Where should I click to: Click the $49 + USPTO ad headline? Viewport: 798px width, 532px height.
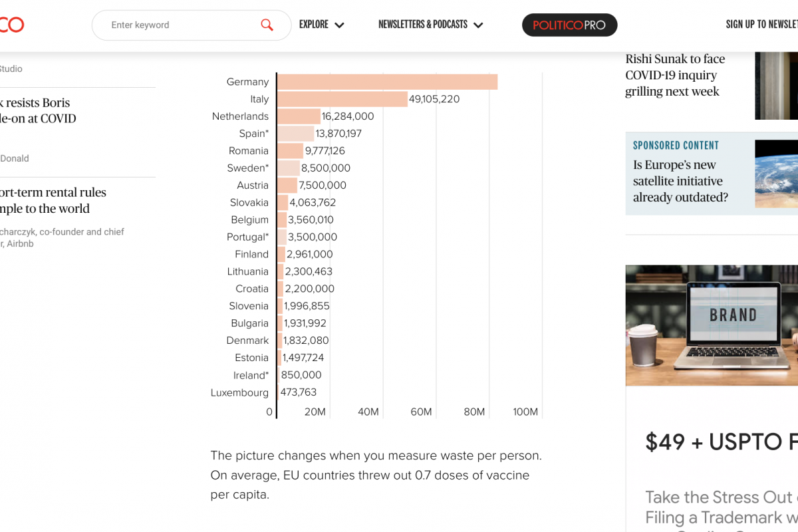pos(721,442)
